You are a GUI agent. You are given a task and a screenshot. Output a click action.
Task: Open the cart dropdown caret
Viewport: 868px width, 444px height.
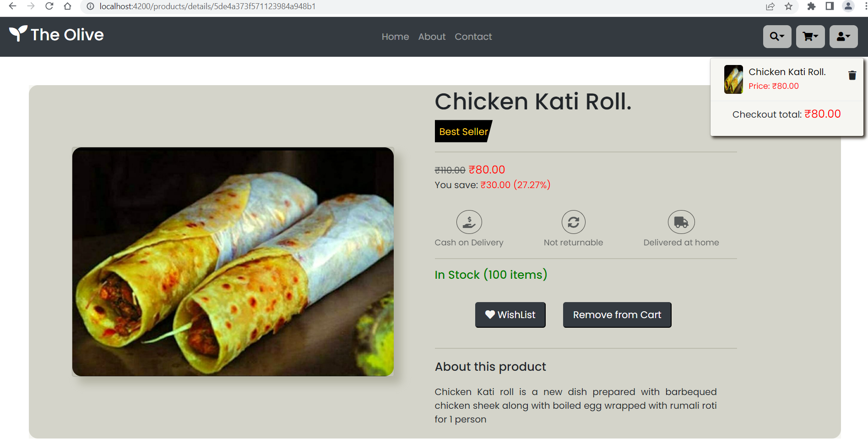tap(817, 36)
